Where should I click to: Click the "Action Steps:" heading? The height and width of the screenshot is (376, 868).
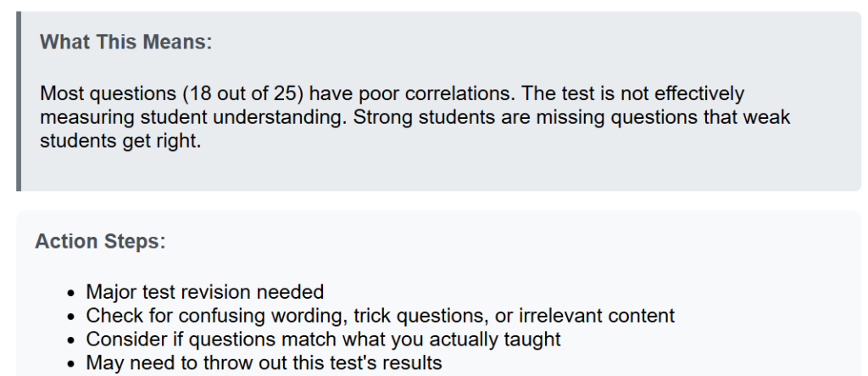100,241
